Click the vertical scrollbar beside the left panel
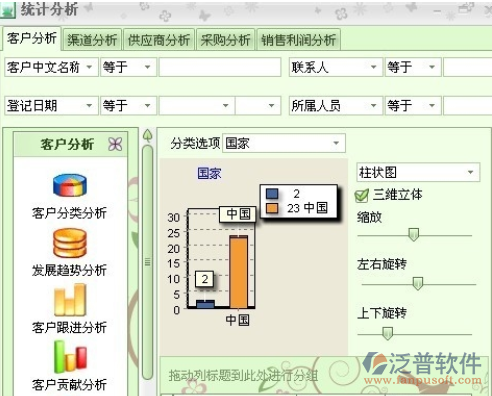The image size is (492, 396). 147,262
